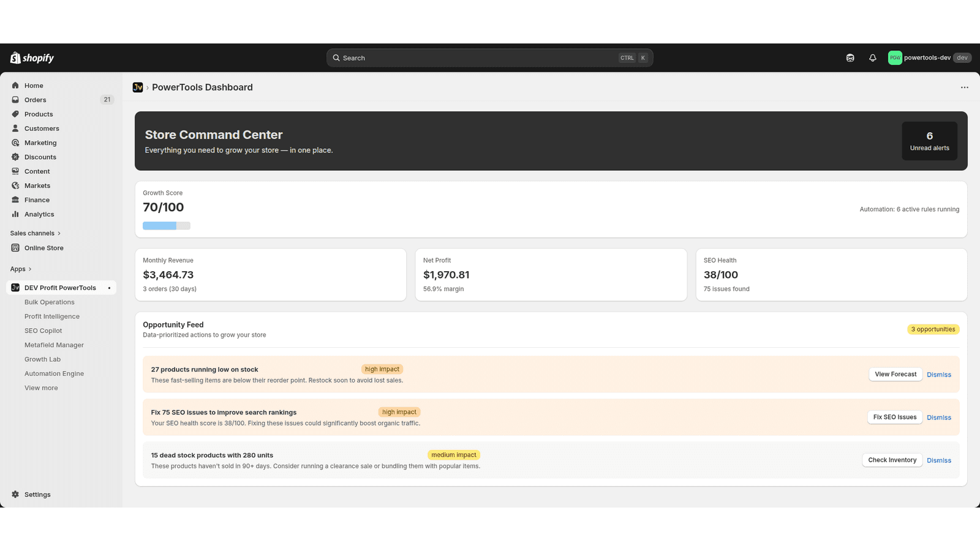
Task: Click the dev tag next to the store name
Action: pyautogui.click(x=962, y=58)
